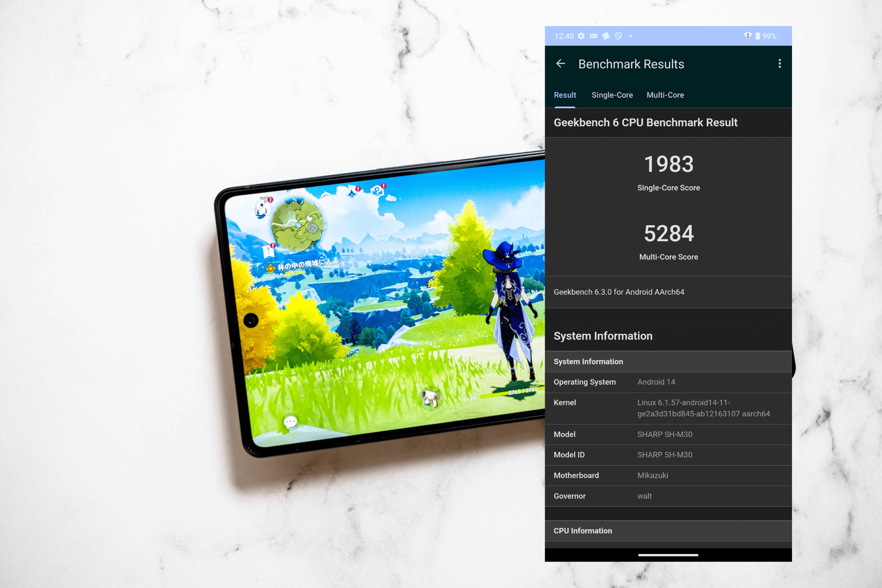The height and width of the screenshot is (588, 882).
Task: Switch to the Multi-Core tab
Action: 665,95
